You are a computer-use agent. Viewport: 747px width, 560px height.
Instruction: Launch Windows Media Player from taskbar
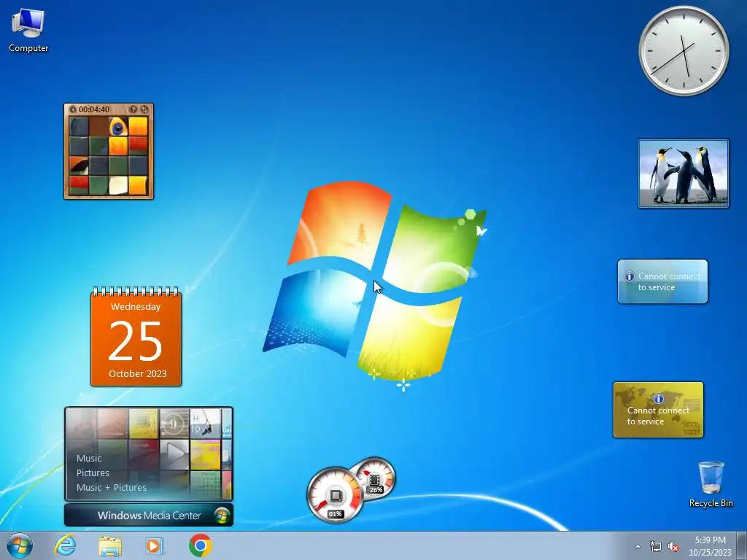155,545
